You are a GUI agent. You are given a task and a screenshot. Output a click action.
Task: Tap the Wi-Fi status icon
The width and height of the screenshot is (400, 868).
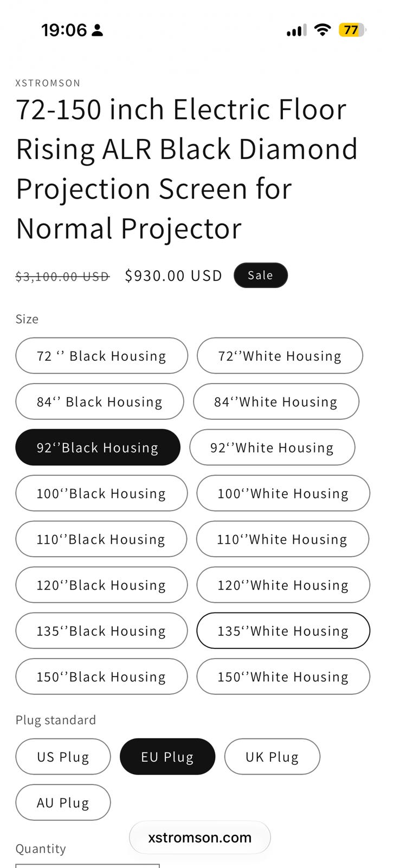click(322, 30)
